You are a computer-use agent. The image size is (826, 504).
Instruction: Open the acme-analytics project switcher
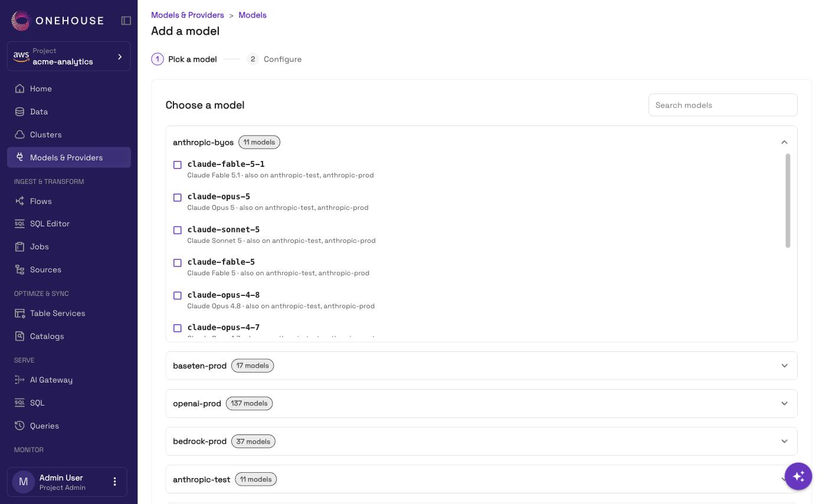(x=69, y=57)
